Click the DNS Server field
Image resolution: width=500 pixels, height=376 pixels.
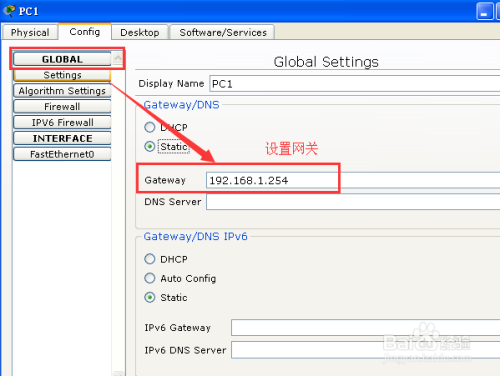point(353,202)
